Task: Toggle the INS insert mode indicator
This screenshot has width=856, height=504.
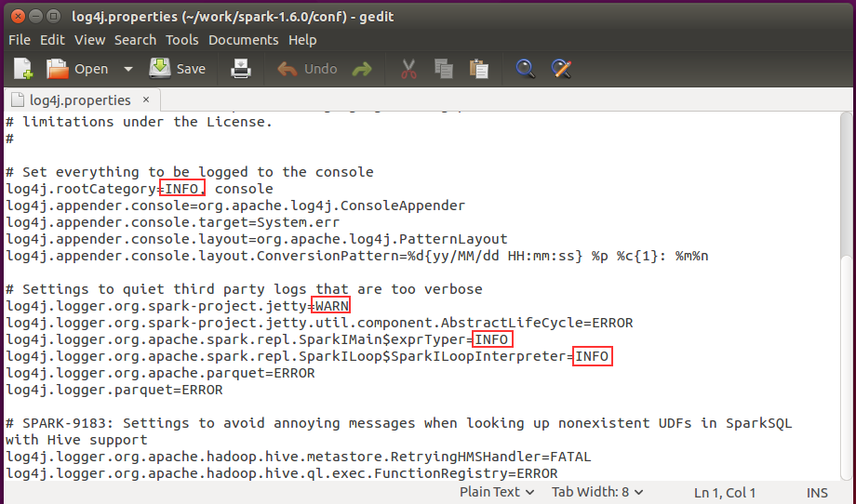Action: point(817,493)
